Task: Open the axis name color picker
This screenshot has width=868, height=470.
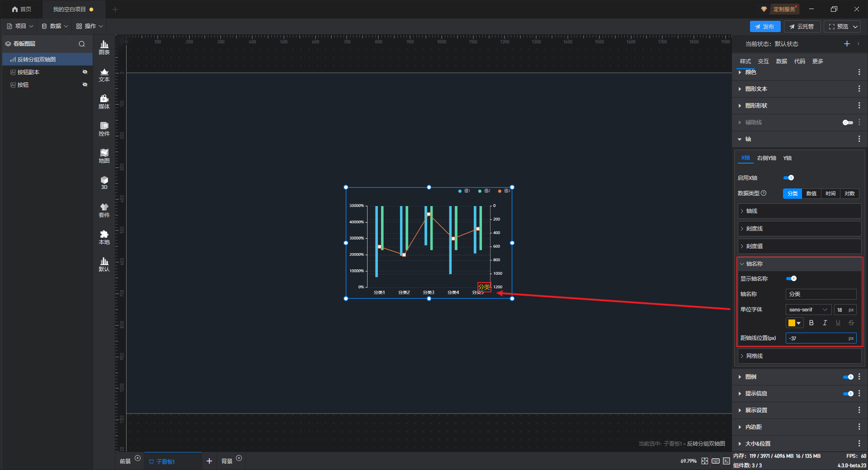Action: [x=795, y=323]
